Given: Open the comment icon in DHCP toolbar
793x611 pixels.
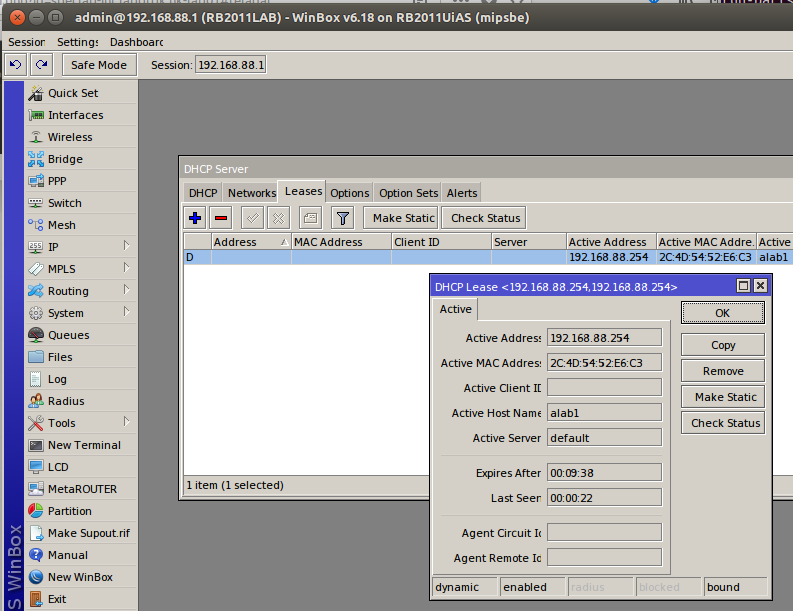Looking at the screenshot, I should click(x=310, y=218).
